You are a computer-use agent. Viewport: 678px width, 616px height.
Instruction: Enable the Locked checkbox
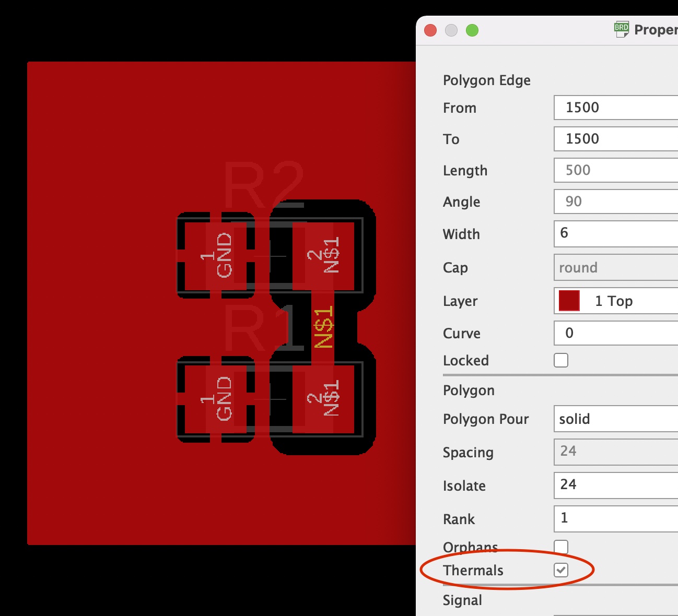click(x=561, y=360)
